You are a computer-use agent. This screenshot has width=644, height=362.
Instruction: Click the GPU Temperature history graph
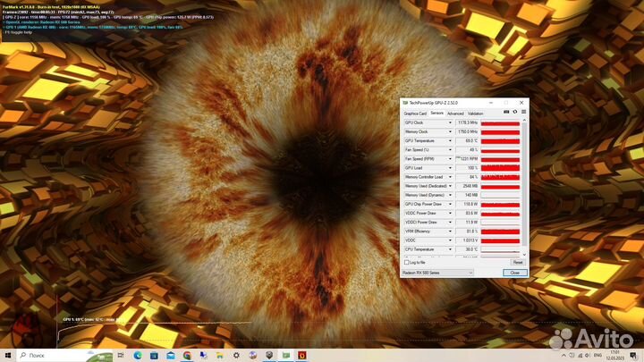[500, 141]
